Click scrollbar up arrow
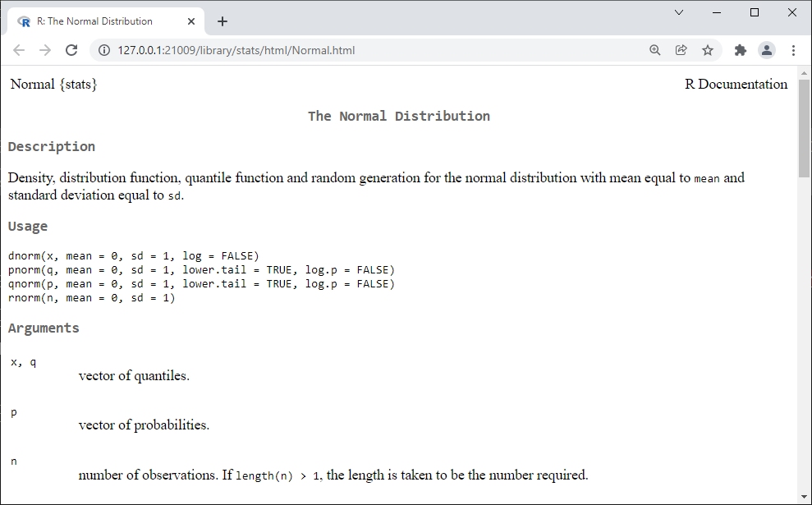Screen dimensions: 812x505 click(x=804, y=73)
